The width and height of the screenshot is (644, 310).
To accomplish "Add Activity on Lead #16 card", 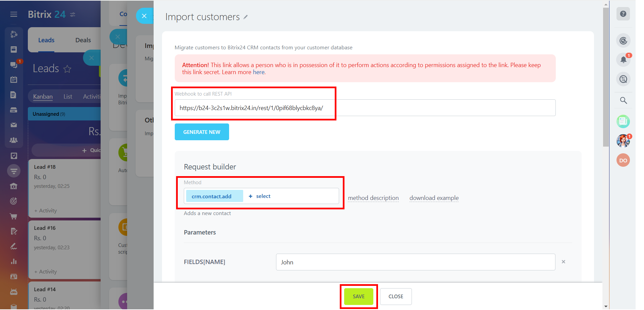I will point(46,272).
